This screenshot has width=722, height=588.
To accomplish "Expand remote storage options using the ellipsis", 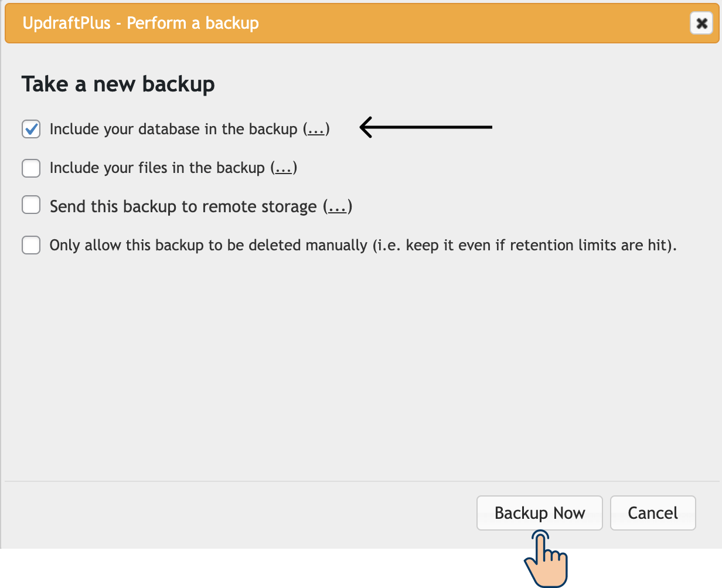I will [338, 206].
